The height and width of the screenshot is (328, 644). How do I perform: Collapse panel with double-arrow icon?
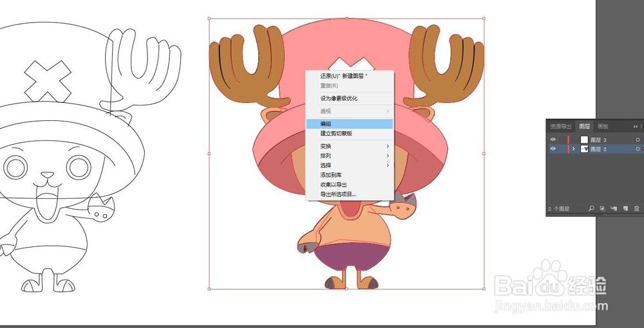pos(636,126)
